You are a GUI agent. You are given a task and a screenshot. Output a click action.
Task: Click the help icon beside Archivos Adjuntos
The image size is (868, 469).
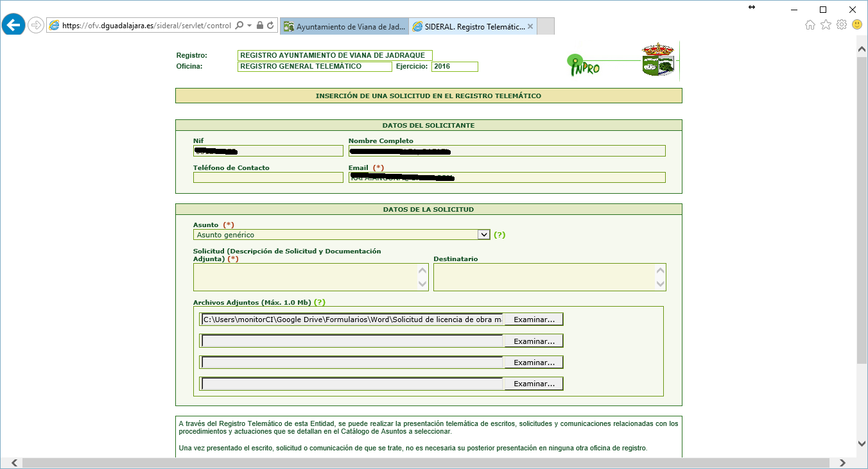coord(319,302)
